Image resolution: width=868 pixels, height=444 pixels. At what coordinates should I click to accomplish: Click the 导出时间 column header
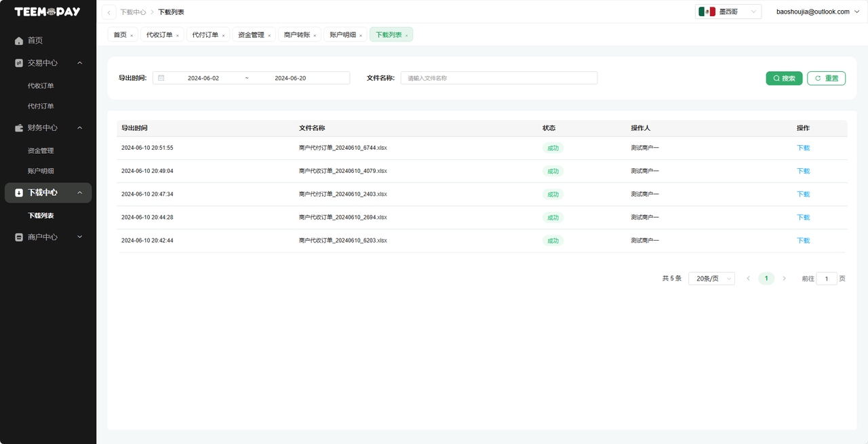coord(134,128)
